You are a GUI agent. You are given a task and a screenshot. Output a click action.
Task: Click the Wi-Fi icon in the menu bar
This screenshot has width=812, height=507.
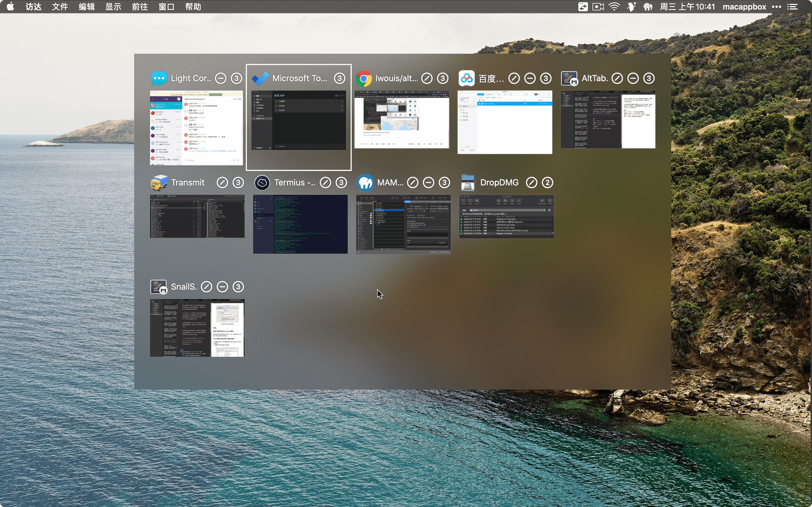point(614,7)
